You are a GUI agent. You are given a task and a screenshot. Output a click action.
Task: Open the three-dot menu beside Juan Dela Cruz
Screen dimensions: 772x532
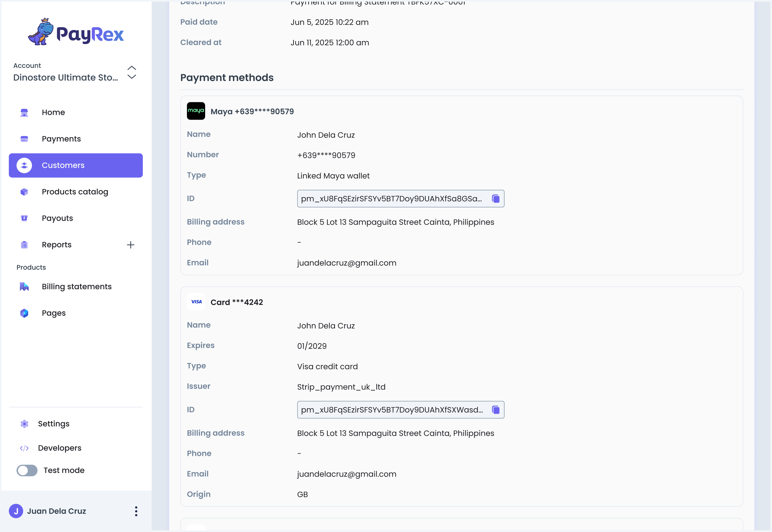coord(136,511)
